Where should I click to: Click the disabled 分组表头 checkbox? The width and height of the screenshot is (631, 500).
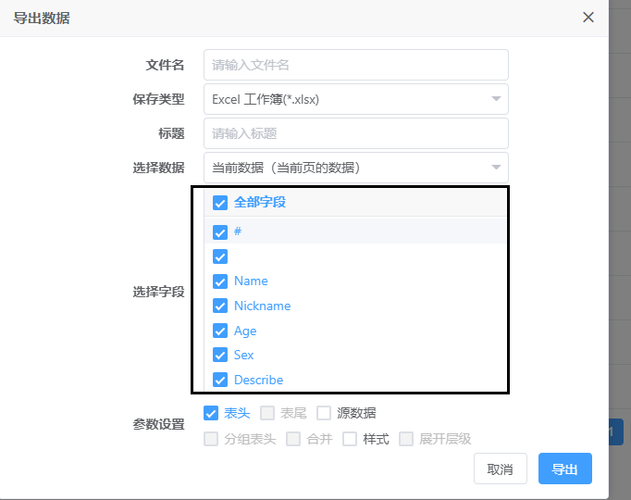point(211,439)
